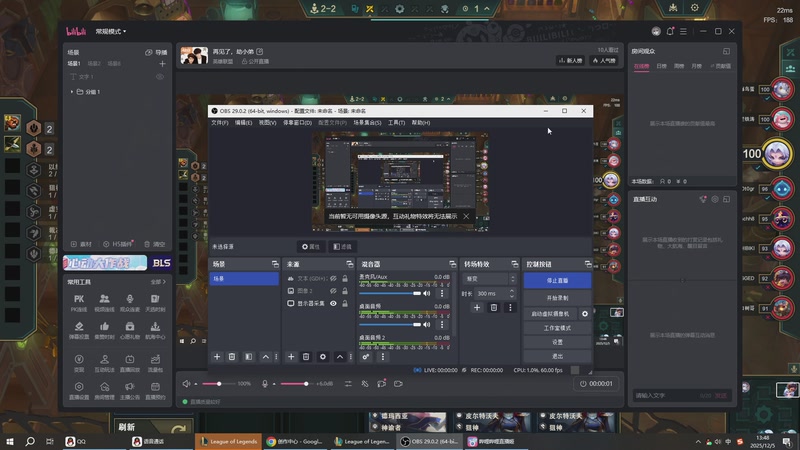The width and height of the screenshot is (800, 450).
Task: Open virtual camera settings gear in OBS controls
Action: pyautogui.click(x=585, y=314)
